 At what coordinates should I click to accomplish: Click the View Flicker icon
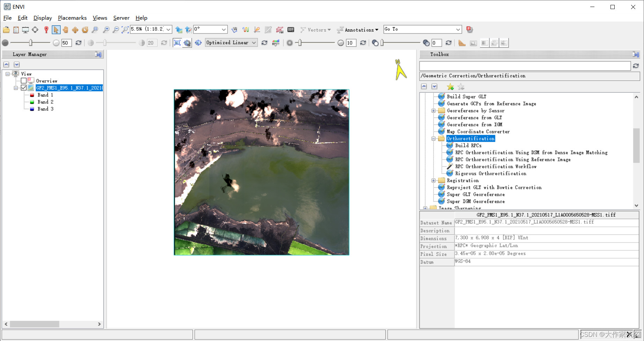coord(494,43)
